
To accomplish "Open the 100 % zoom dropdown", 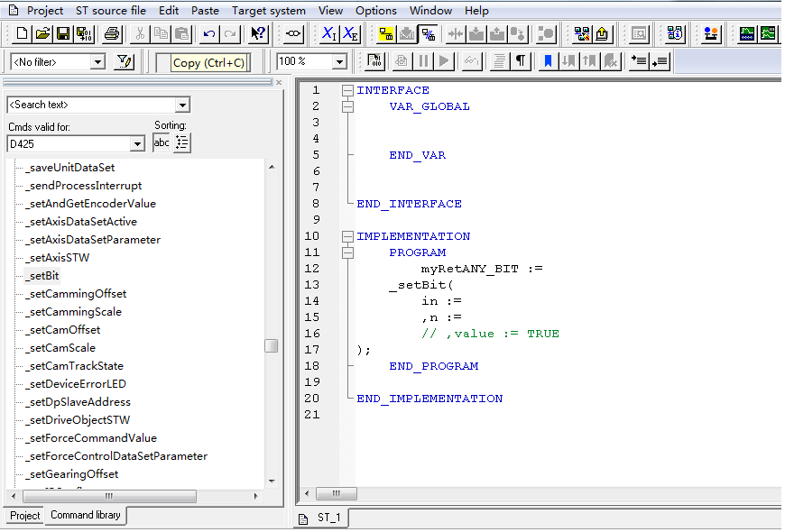I will pos(339,62).
